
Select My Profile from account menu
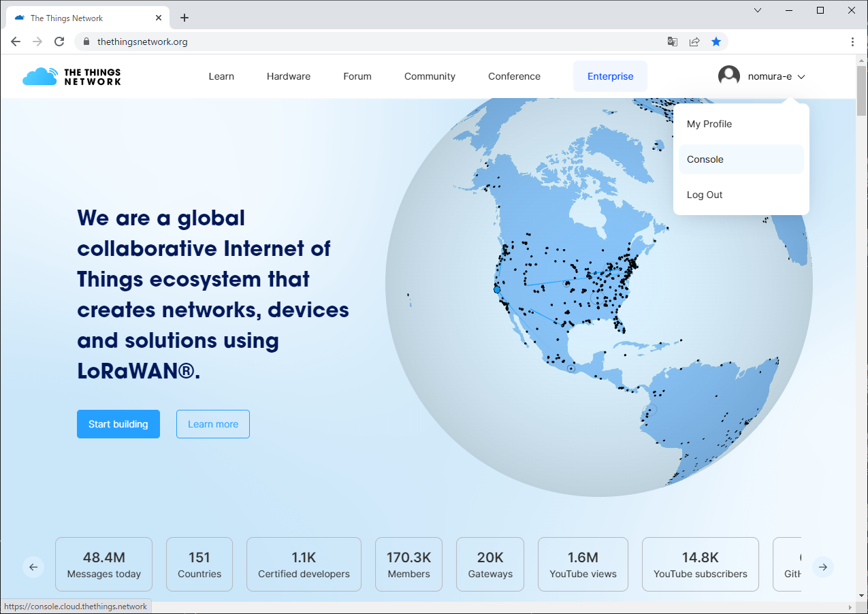[741, 124]
